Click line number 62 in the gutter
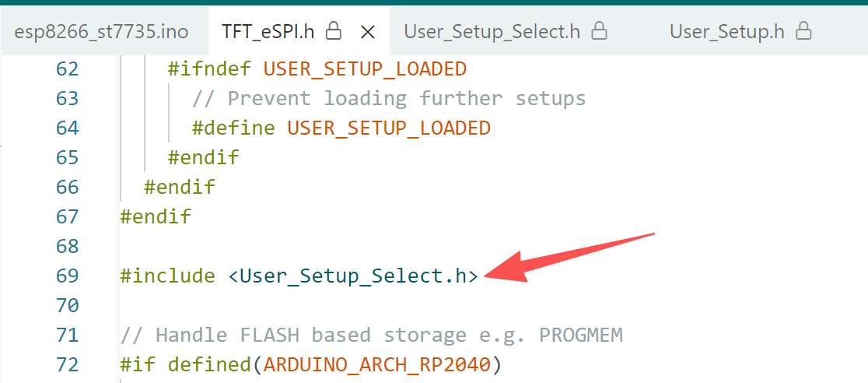The image size is (868, 383). tap(68, 69)
